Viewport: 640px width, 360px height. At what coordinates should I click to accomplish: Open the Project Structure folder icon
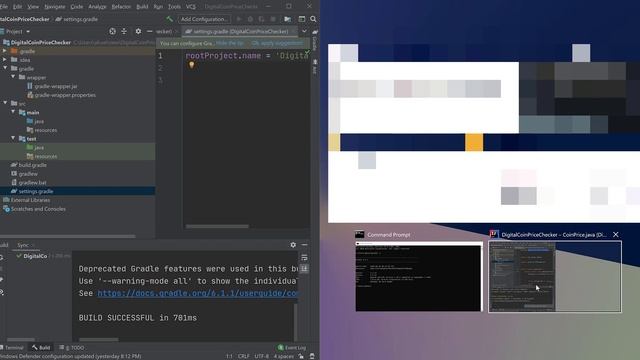pyautogui.click(x=288, y=19)
